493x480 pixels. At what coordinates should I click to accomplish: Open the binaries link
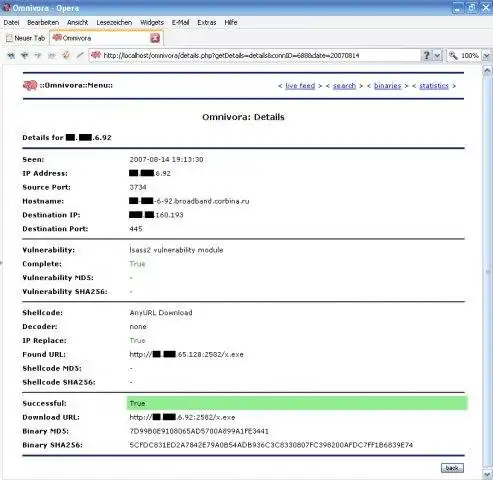[387, 86]
